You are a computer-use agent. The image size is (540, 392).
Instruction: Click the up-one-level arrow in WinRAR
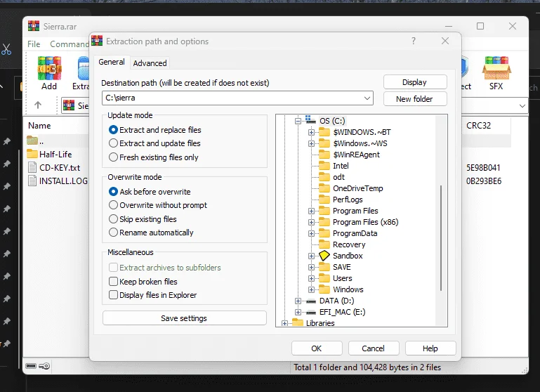point(38,105)
